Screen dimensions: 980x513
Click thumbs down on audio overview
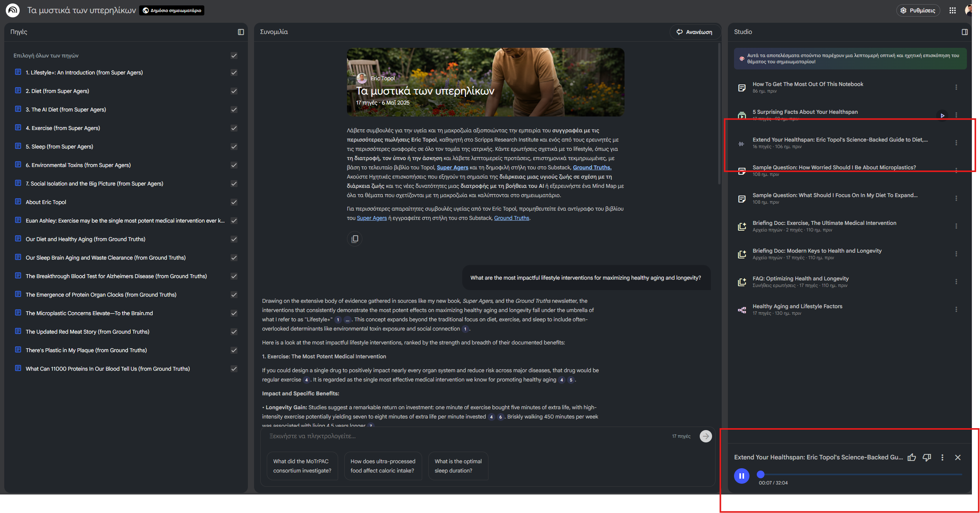tap(927, 457)
